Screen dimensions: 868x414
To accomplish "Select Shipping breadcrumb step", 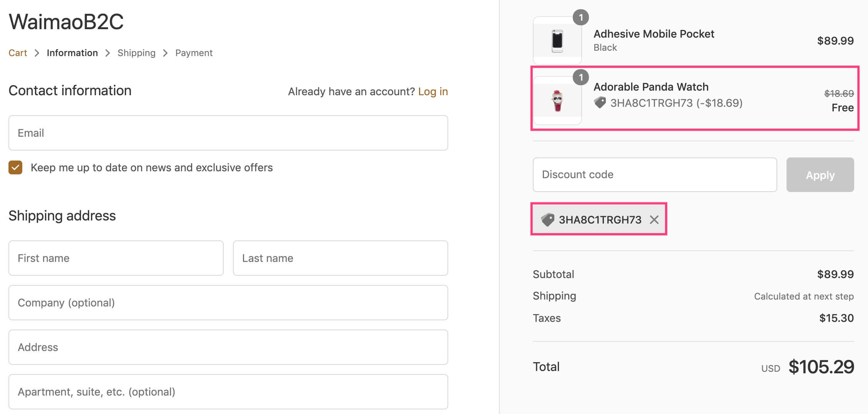I will point(136,53).
